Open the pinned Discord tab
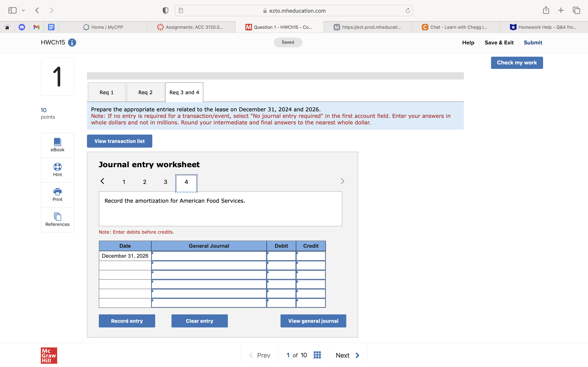The image size is (588, 367). pyautogui.click(x=22, y=27)
